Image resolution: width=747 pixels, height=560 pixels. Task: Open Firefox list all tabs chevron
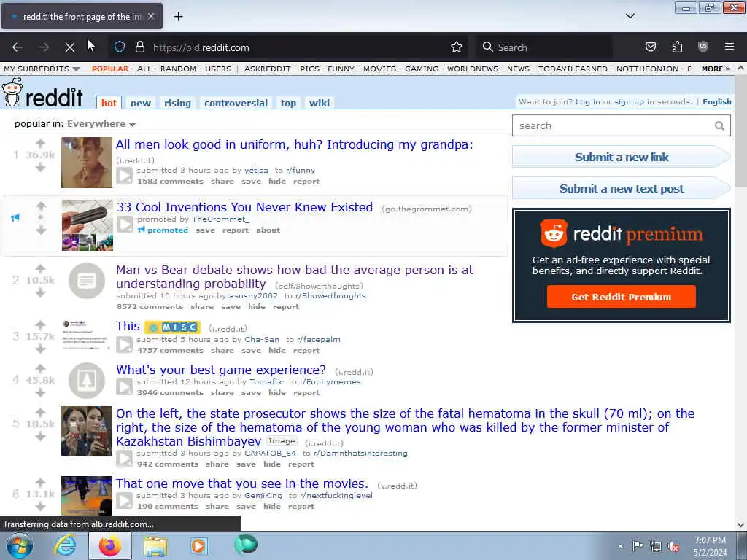630,16
